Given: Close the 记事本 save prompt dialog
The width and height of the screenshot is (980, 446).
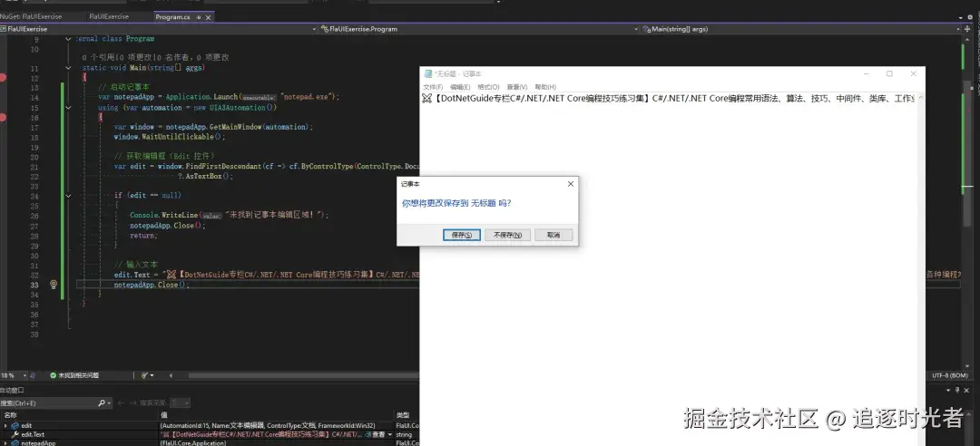Looking at the screenshot, I should 570,184.
